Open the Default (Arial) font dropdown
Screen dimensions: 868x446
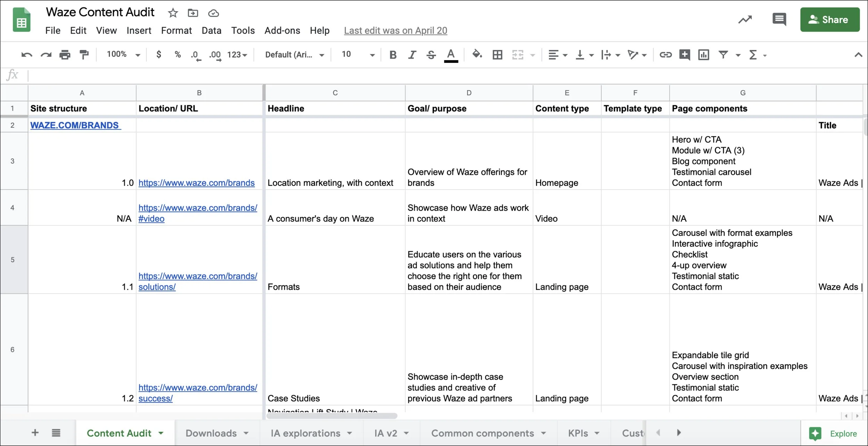pyautogui.click(x=294, y=55)
